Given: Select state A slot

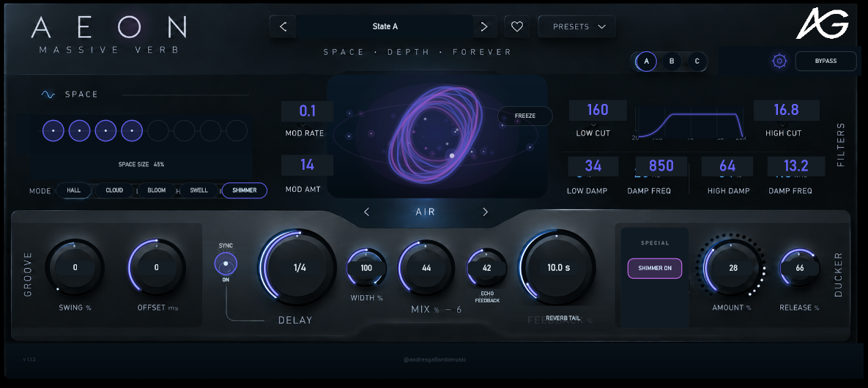Looking at the screenshot, I should (x=646, y=61).
